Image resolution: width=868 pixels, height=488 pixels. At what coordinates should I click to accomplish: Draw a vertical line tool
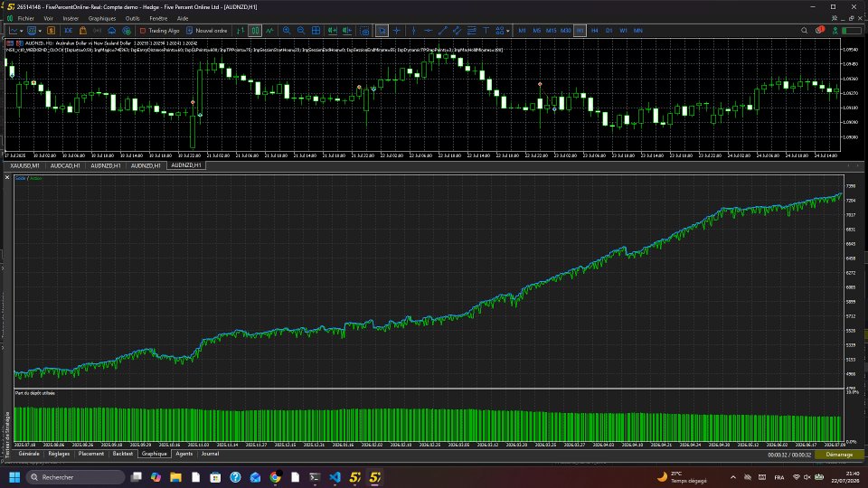click(x=413, y=31)
